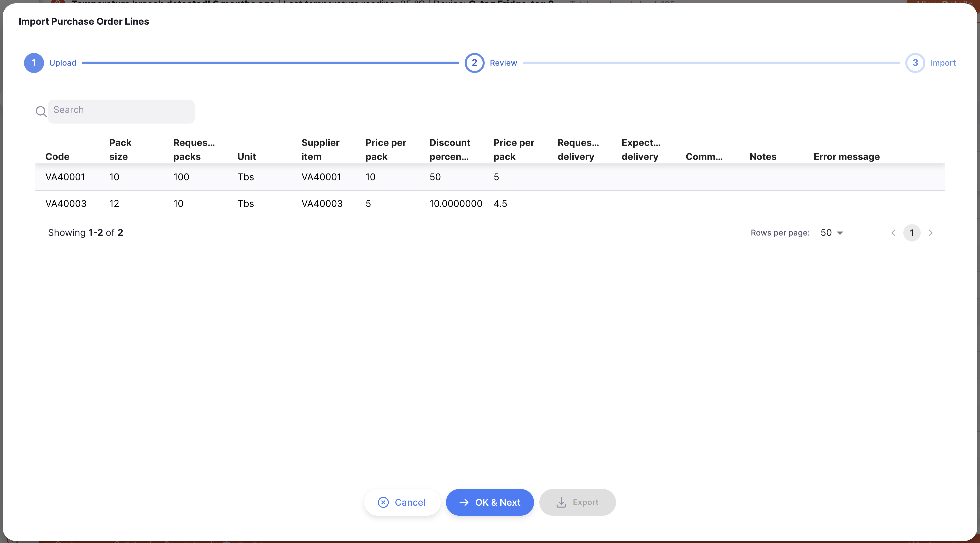Viewport: 980px width, 543px height.
Task: Go to previous page chevron
Action: 893,233
